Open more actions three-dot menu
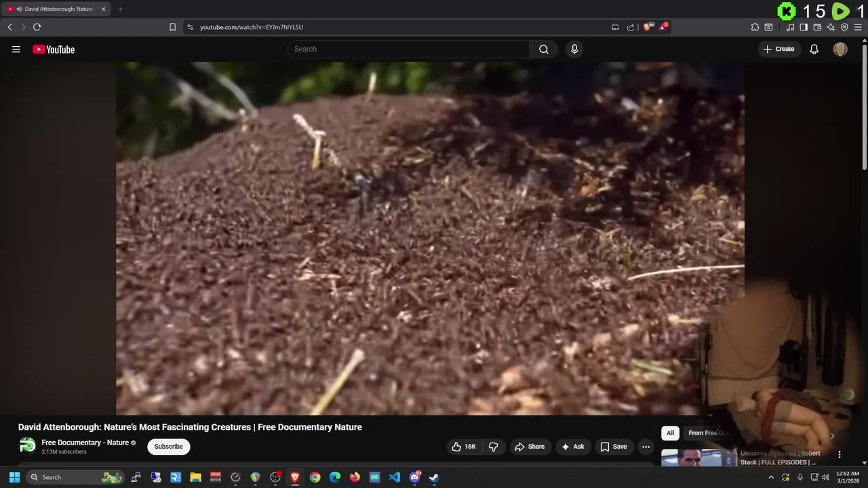This screenshot has width=868, height=488. (x=646, y=447)
